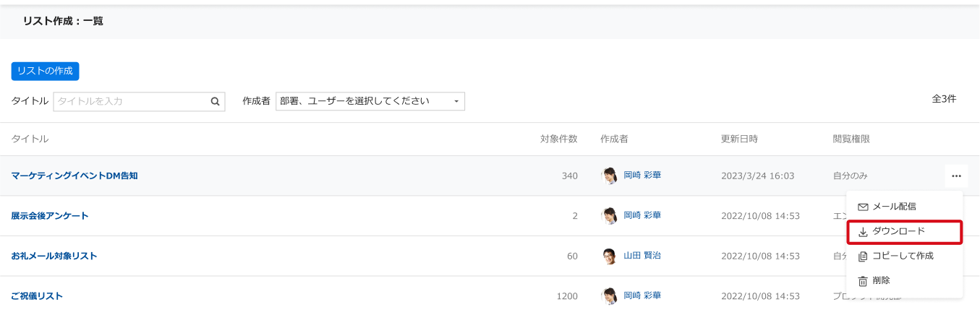Click the download arrow icon in menu
This screenshot has width=980, height=315.
(x=862, y=232)
